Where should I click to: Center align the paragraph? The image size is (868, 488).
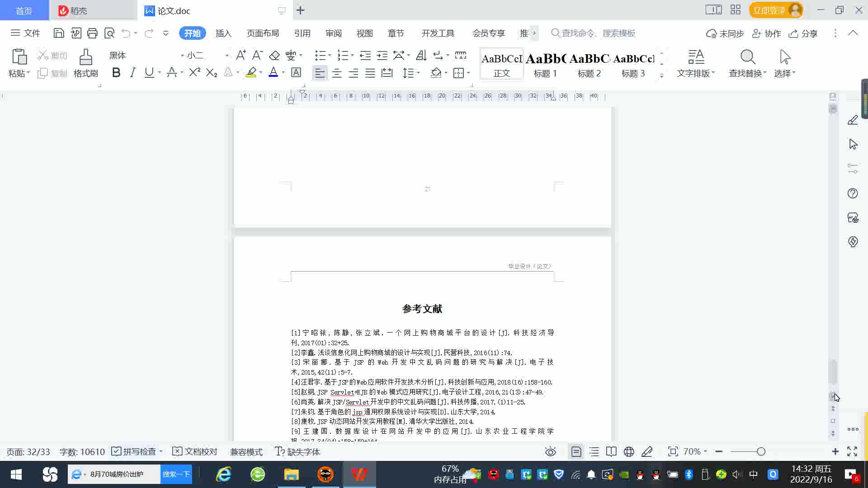pyautogui.click(x=336, y=73)
